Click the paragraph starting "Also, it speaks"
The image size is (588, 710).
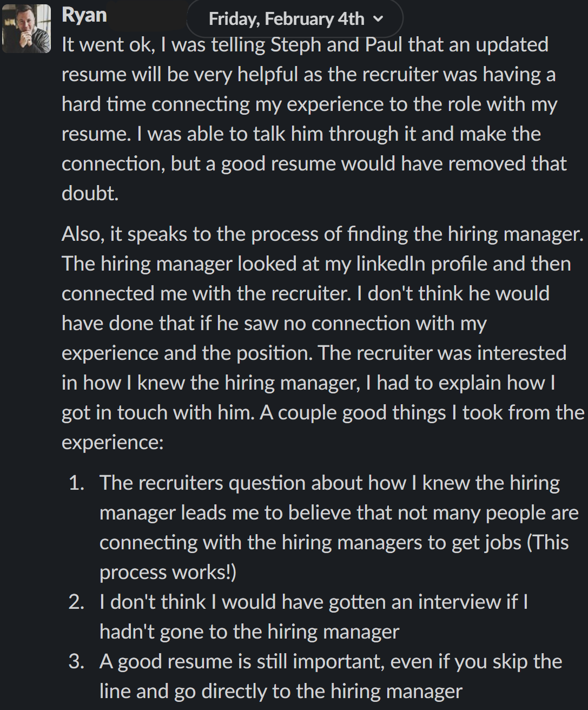(x=323, y=338)
